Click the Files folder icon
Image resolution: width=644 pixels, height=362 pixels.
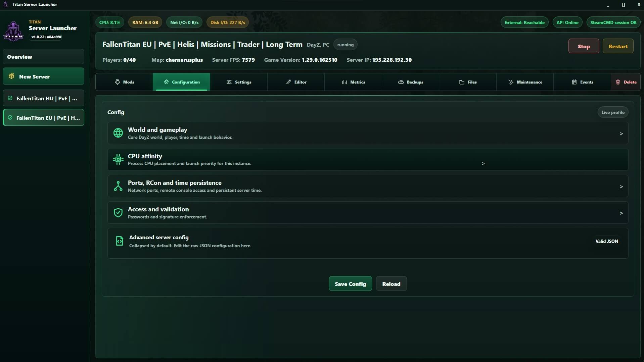(462, 82)
